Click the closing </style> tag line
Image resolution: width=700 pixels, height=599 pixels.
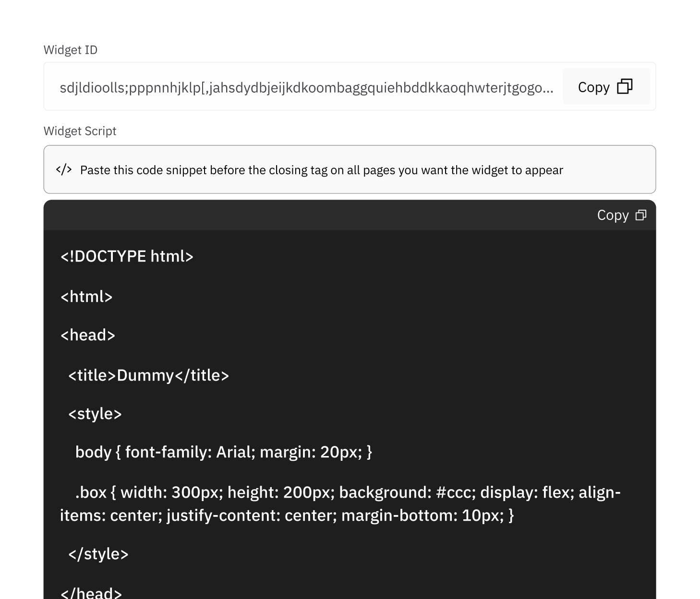coord(98,554)
